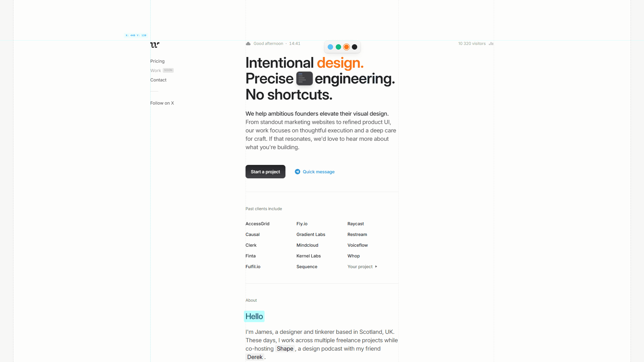Click the Telegram icon next to Quick message

pos(298,172)
